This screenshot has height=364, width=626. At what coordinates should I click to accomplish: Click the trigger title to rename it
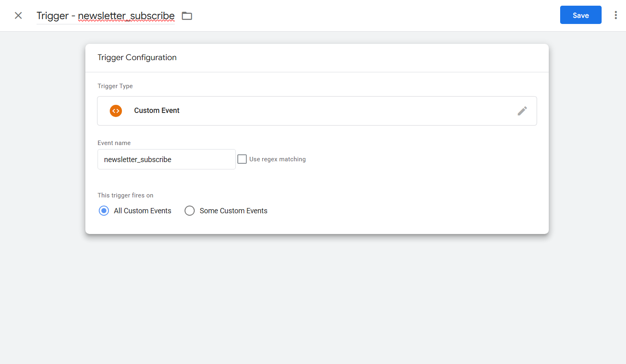105,15
